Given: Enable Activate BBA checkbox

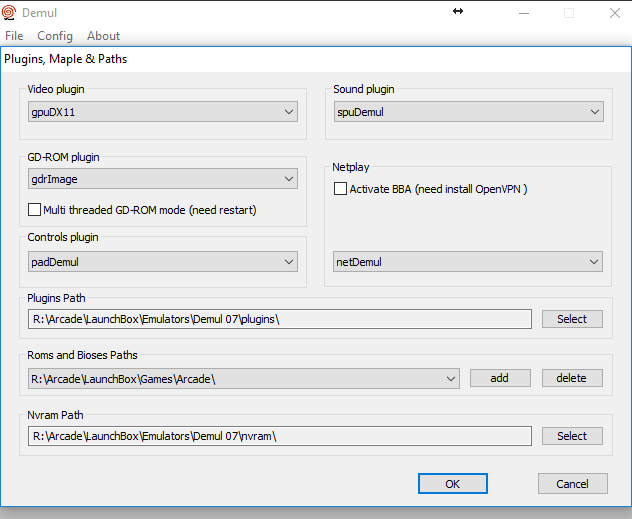Looking at the screenshot, I should pos(340,189).
